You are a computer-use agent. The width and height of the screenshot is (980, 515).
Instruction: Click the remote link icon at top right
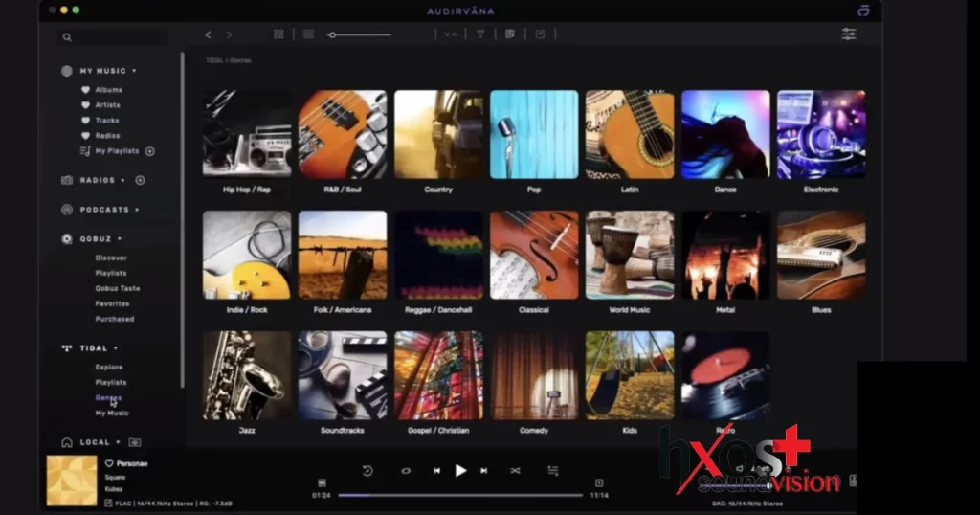[864, 11]
